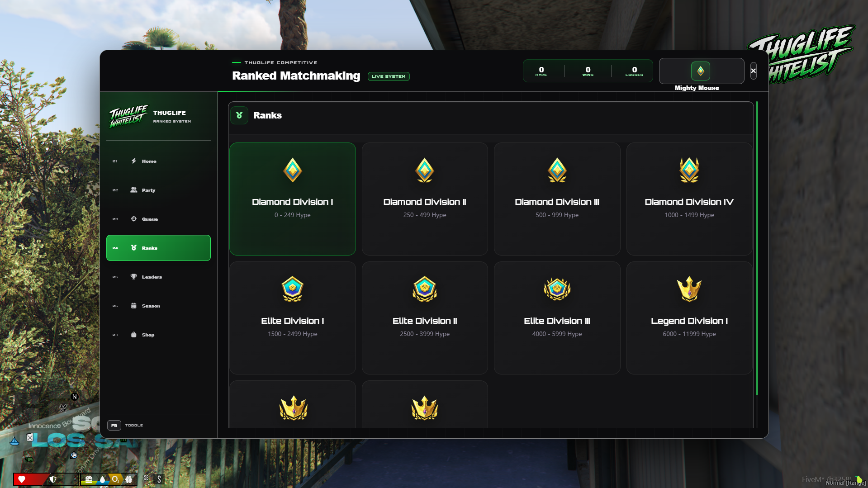The width and height of the screenshot is (868, 488).
Task: Select the Diamond Division I rank card
Action: click(x=293, y=199)
